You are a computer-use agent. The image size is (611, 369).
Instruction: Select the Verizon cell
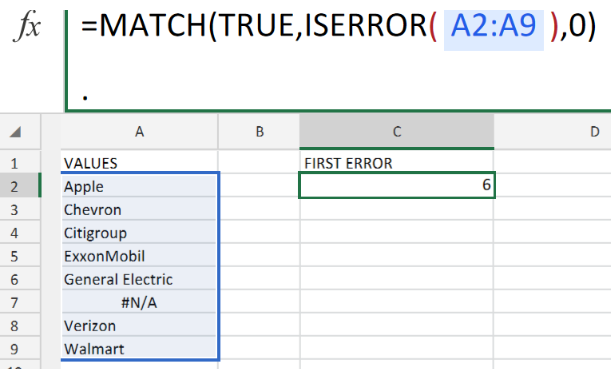tap(140, 326)
